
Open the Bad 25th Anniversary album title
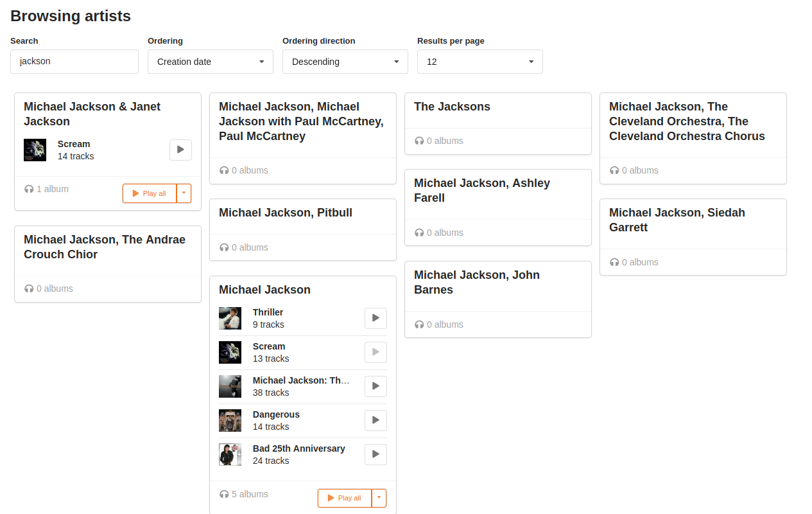[x=299, y=448]
